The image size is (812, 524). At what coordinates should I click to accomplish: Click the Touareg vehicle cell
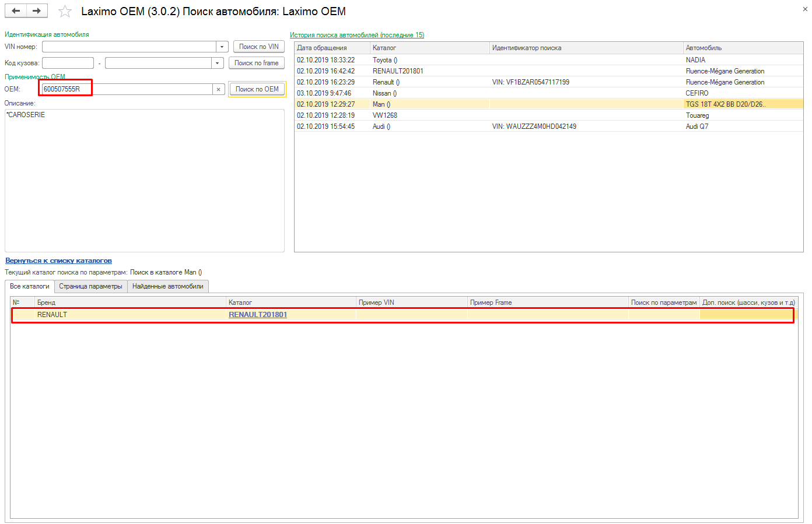coord(743,115)
